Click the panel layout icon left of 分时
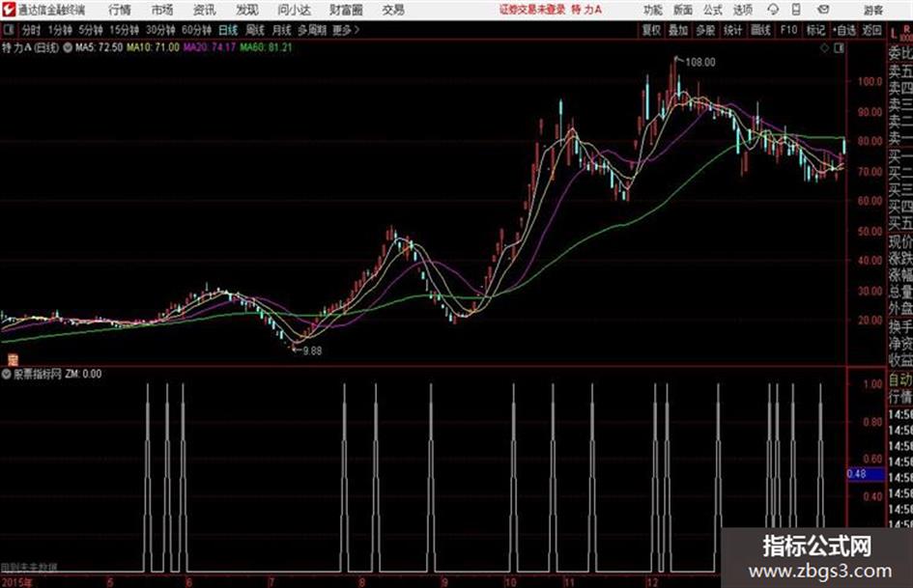 pos(8,30)
